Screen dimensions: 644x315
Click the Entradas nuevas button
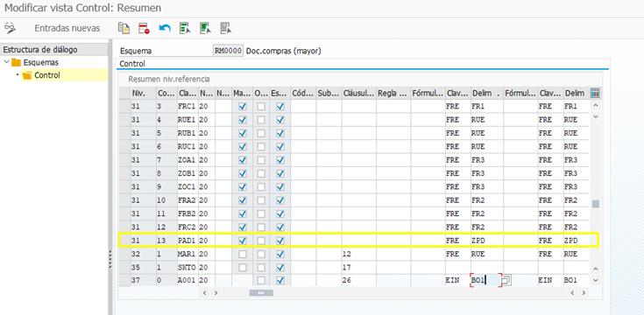67,28
